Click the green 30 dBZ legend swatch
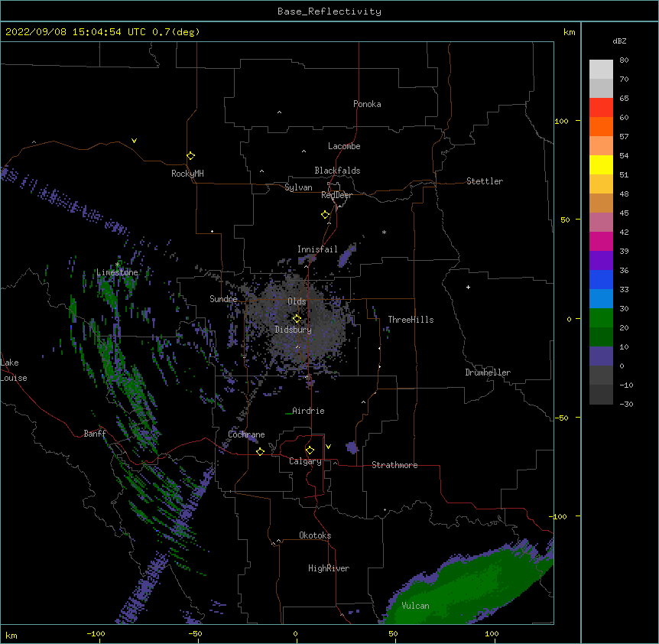 click(601, 318)
